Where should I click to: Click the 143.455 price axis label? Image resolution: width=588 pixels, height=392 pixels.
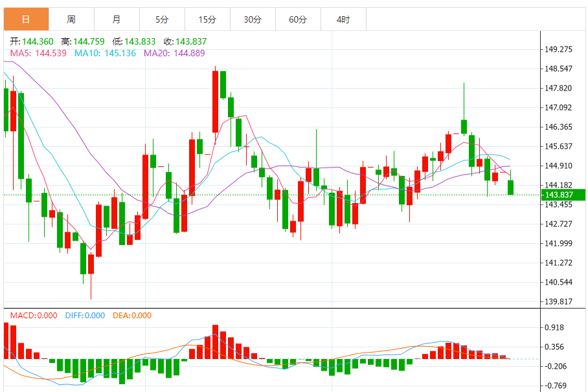[x=558, y=204]
